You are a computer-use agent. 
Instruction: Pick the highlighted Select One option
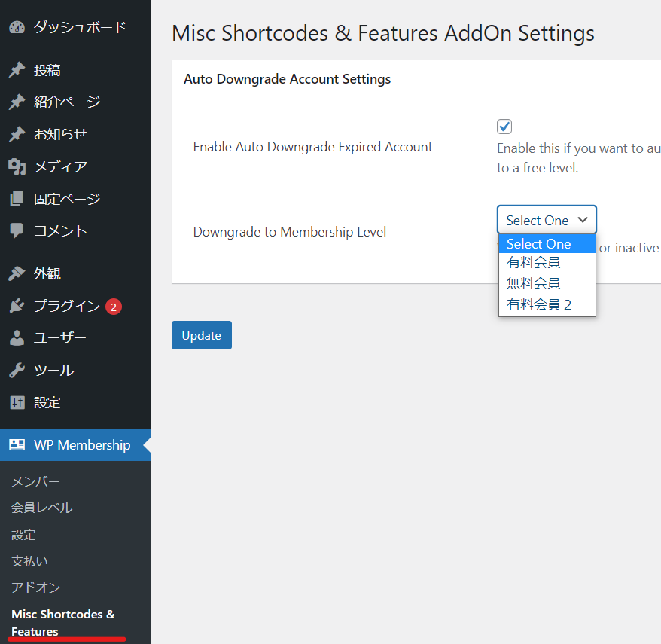pyautogui.click(x=539, y=244)
